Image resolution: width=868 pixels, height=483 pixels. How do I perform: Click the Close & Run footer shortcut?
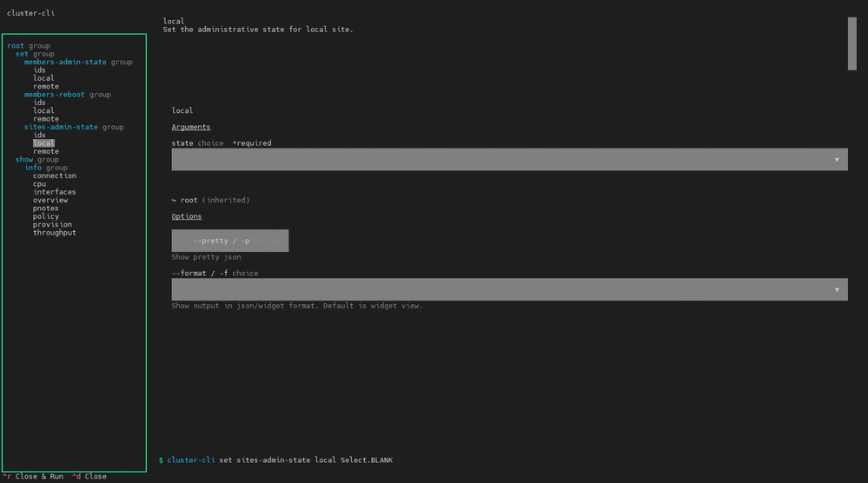pos(33,476)
